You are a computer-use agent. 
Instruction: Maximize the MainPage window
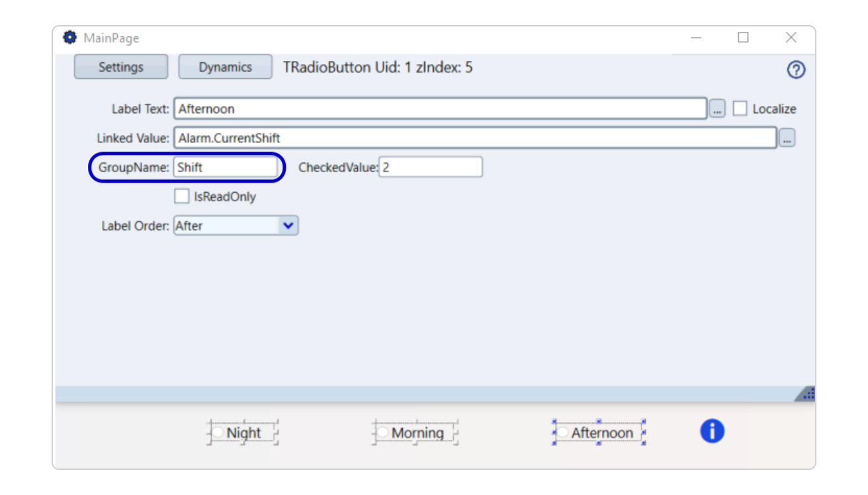[x=743, y=38]
